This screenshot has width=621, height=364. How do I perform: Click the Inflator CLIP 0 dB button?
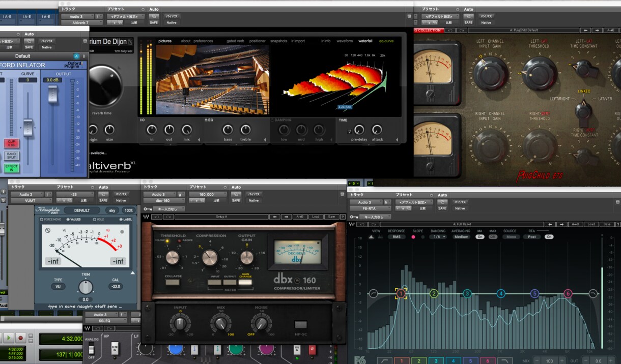(11, 143)
